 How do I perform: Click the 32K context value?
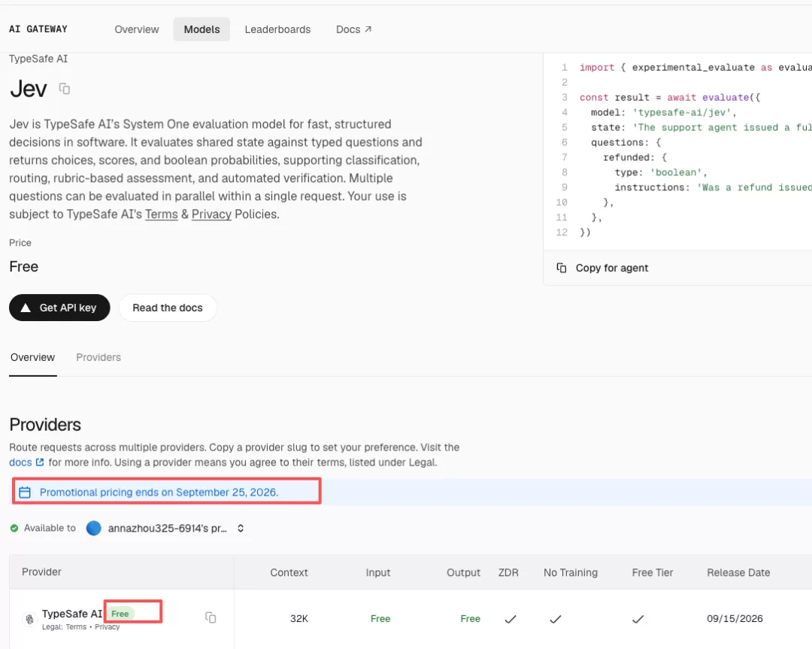(x=299, y=618)
